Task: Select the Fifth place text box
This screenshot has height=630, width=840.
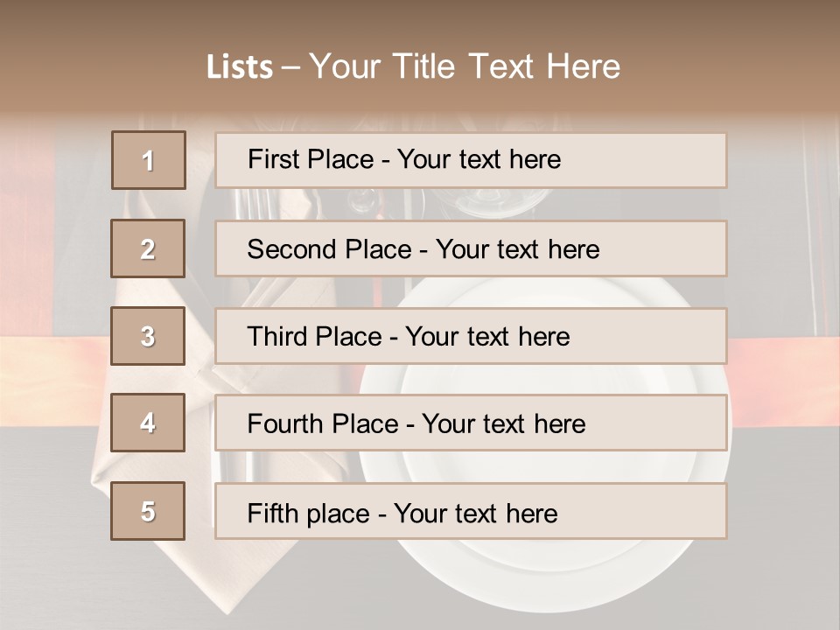Action: 471,512
